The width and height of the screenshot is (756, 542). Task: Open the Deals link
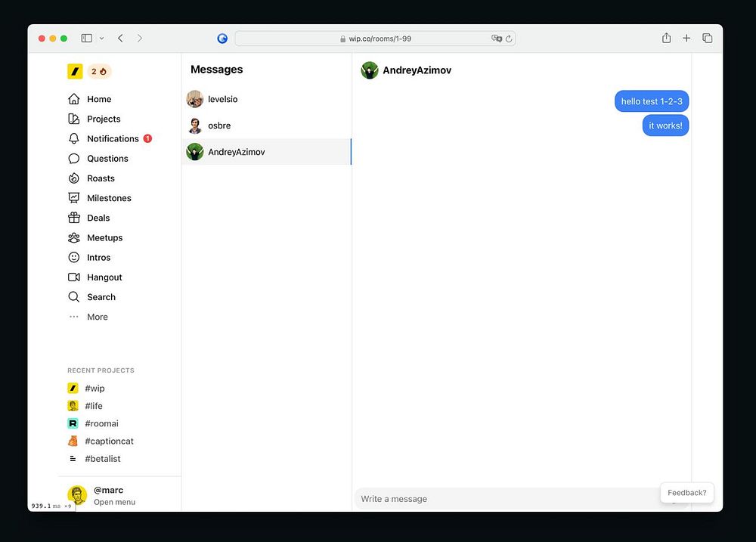[x=98, y=218]
